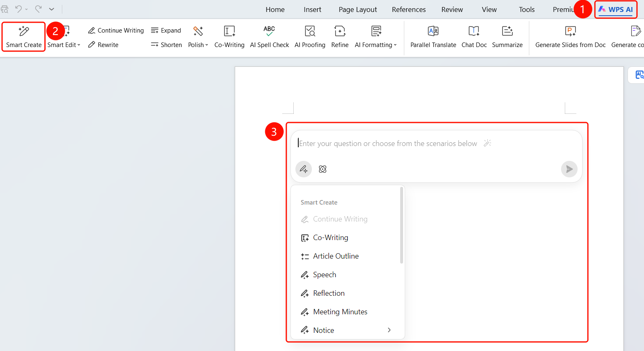644x351 pixels.
Task: Open the Smart Edit dropdown
Action: tap(64, 45)
